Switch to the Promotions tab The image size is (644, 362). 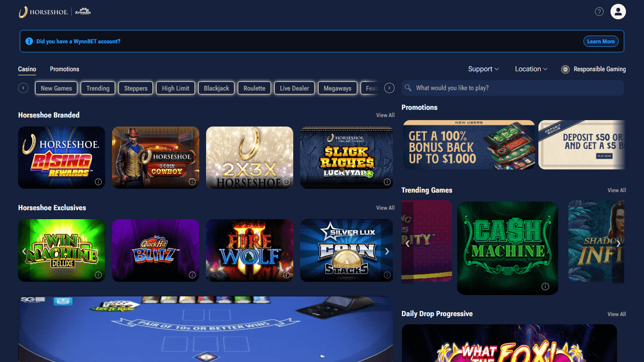64,69
